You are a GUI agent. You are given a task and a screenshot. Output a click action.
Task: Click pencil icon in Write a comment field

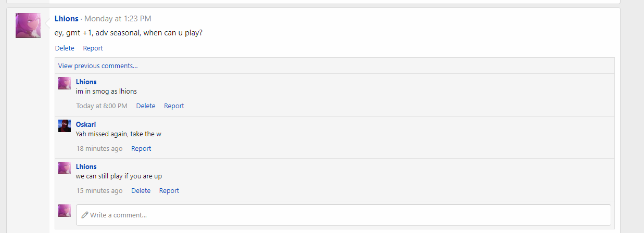(85, 215)
